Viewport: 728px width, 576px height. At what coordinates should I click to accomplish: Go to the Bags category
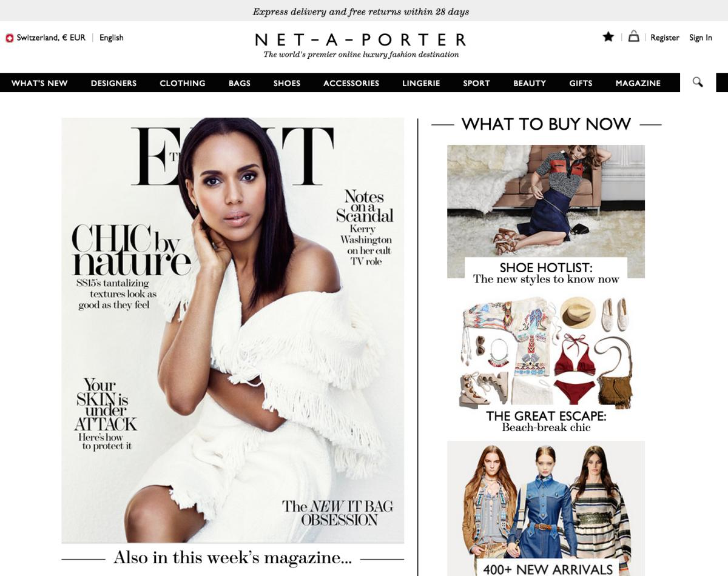pyautogui.click(x=240, y=83)
